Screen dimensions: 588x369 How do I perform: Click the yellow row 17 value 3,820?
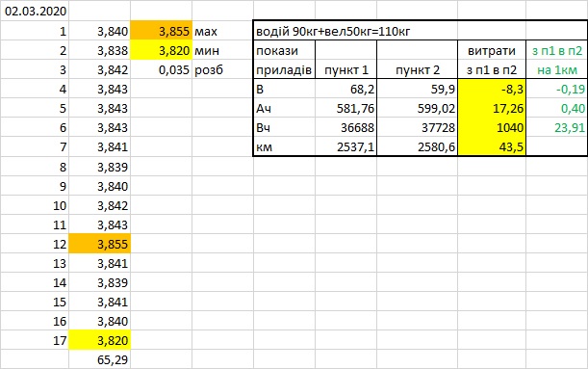100,340
